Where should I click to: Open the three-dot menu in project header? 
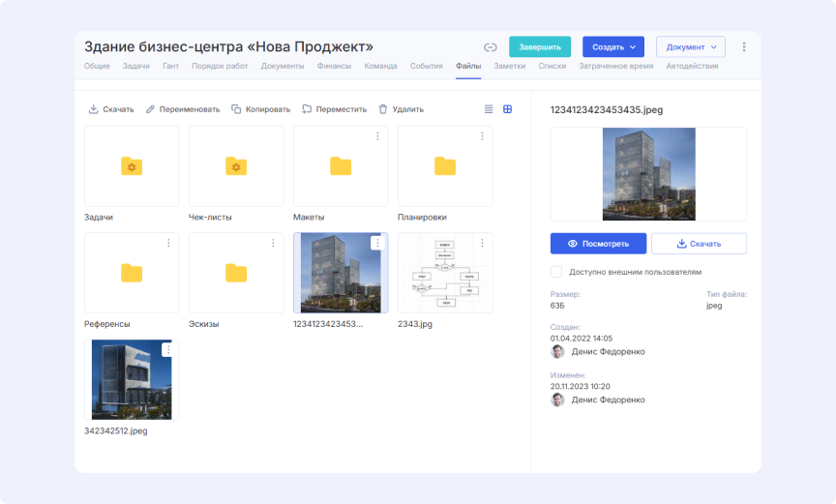(743, 46)
